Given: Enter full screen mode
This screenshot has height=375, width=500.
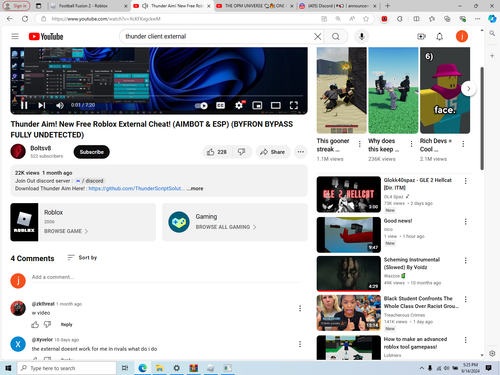Looking at the screenshot, I should [x=294, y=105].
